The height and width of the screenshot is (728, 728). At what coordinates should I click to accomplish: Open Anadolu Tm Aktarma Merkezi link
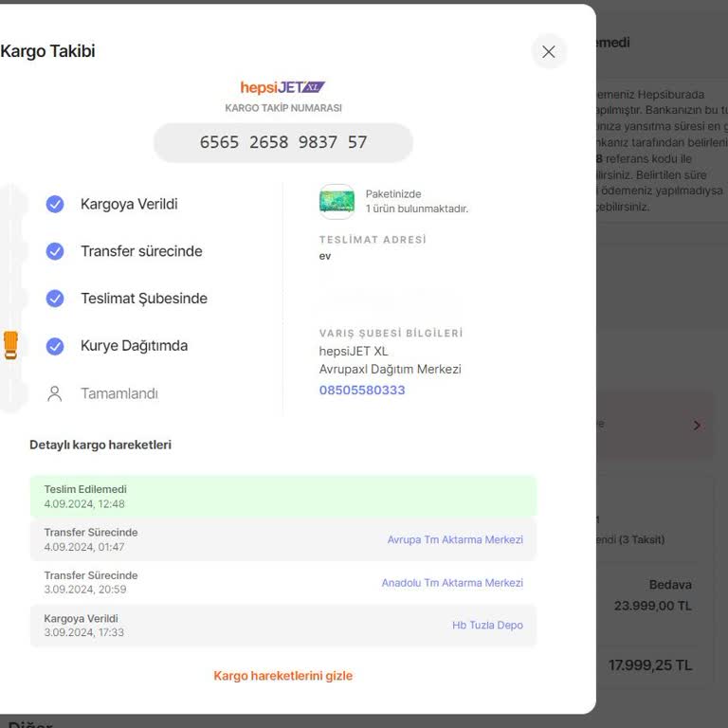point(452,583)
